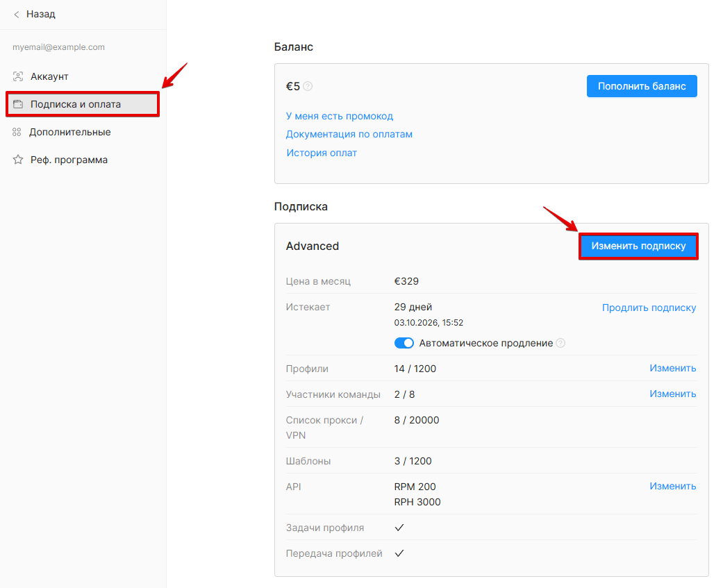The height and width of the screenshot is (588, 723).
Task: Click the Изменить подписку button
Action: [639, 246]
